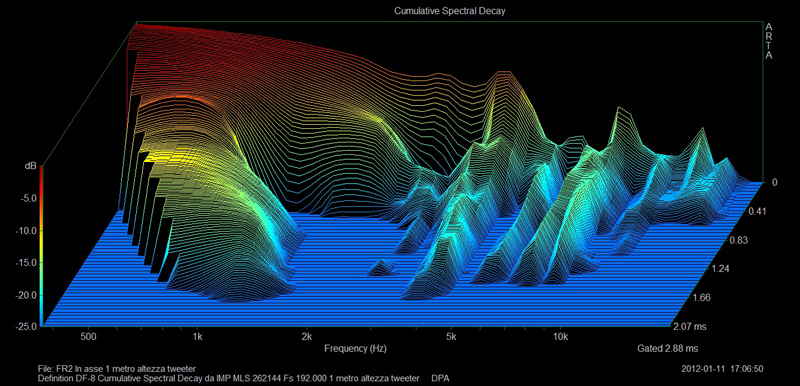Select the 10k frequency axis label
Viewport: 800px width, 386px height.
click(x=560, y=337)
